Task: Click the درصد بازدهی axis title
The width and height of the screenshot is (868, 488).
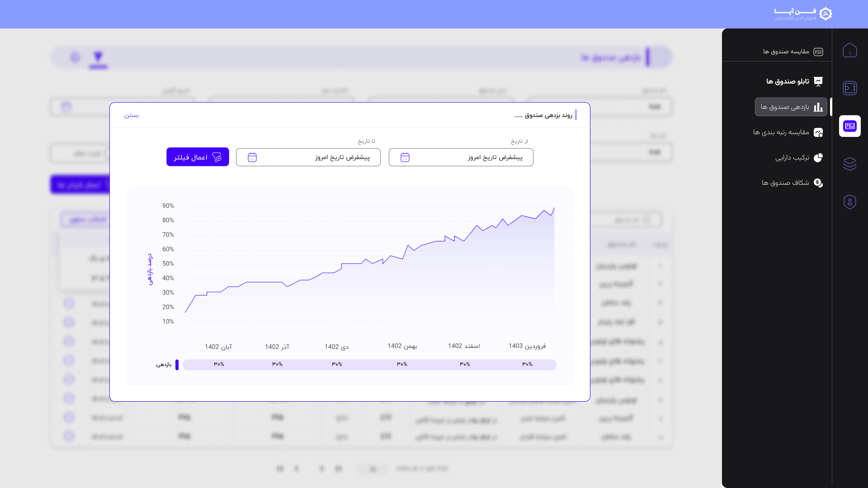Action: pyautogui.click(x=150, y=269)
